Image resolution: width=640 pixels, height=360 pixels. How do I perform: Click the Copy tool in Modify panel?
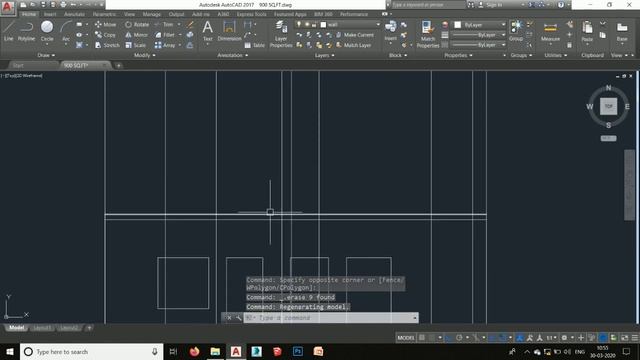pos(105,35)
